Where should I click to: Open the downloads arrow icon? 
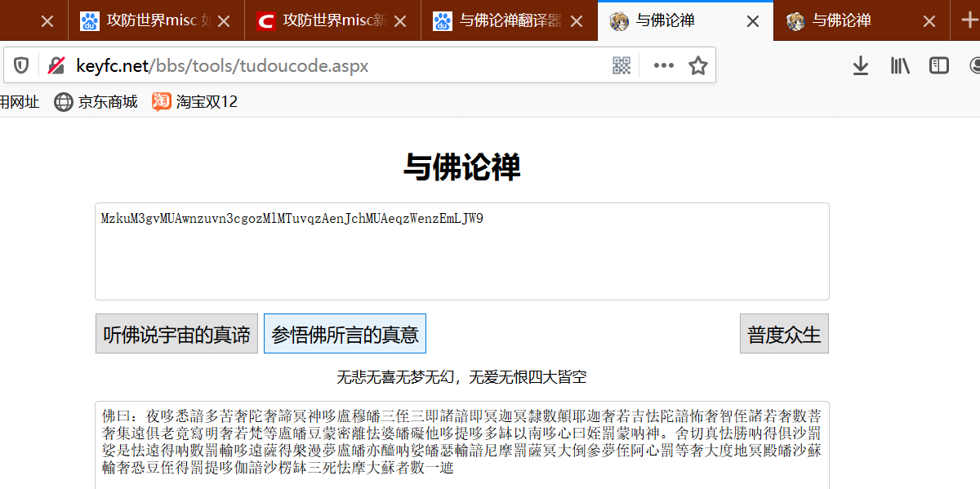click(860, 65)
